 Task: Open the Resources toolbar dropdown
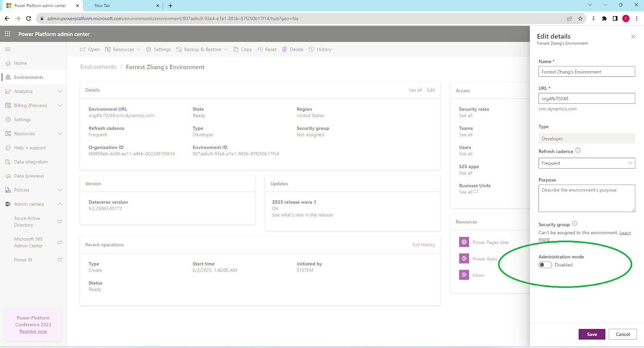pos(123,49)
